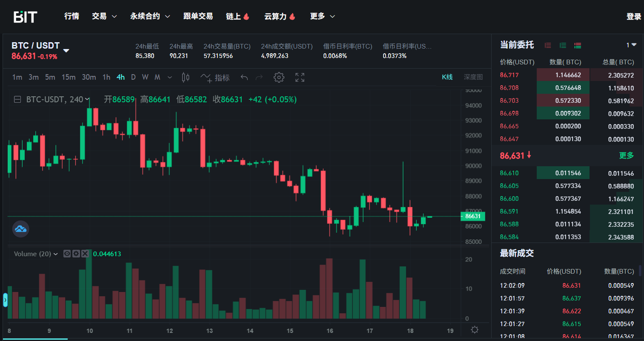Screen dimensions: 644x341
Task: Expand more timeframe intervals chevron
Action: pyautogui.click(x=170, y=78)
